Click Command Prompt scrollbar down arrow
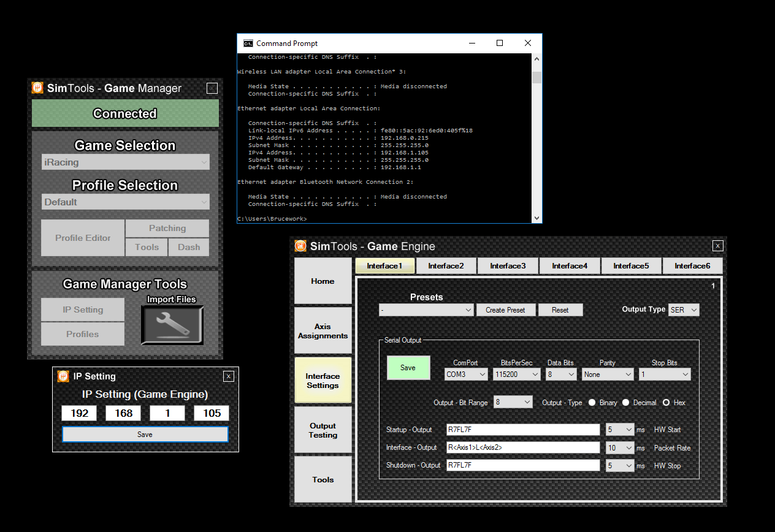This screenshot has height=532, width=775. pyautogui.click(x=536, y=218)
